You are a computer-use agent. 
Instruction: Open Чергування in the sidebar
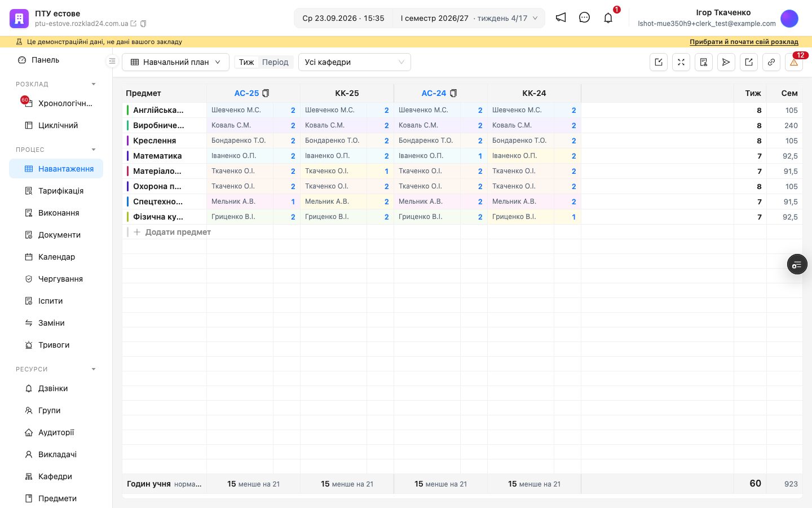point(56,279)
